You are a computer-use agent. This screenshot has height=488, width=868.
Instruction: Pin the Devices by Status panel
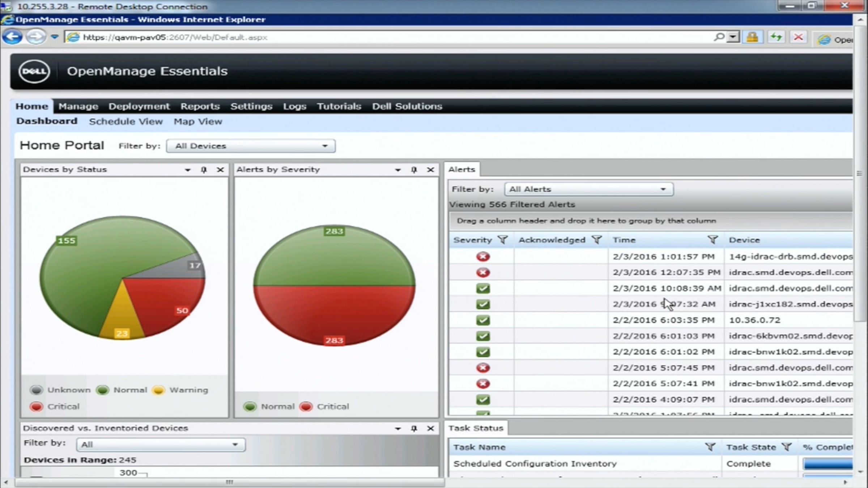tap(204, 170)
